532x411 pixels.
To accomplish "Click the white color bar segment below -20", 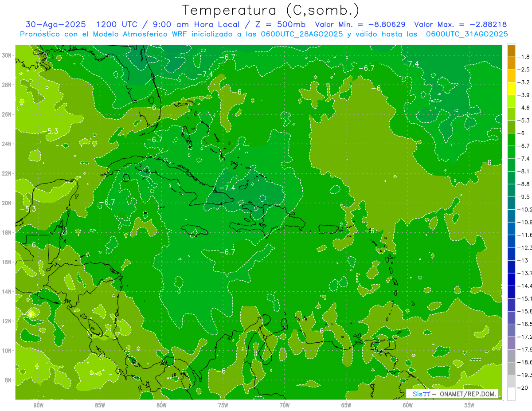I will click(x=511, y=394).
